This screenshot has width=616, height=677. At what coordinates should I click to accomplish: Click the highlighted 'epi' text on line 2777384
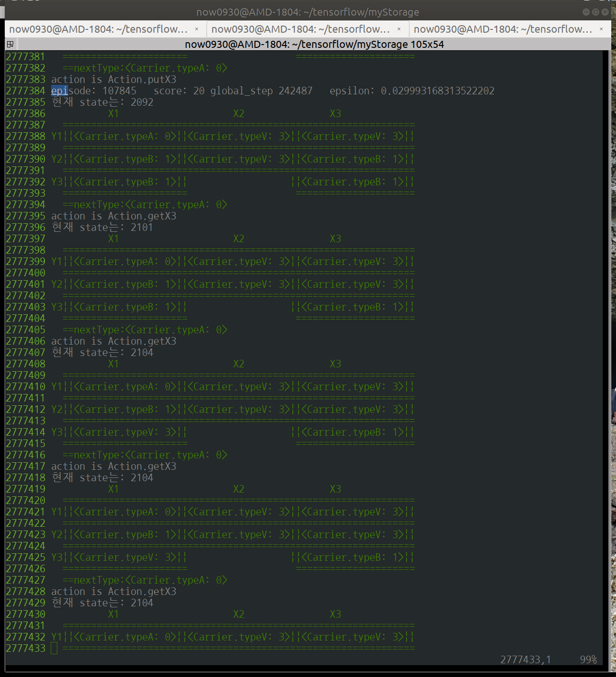point(60,91)
